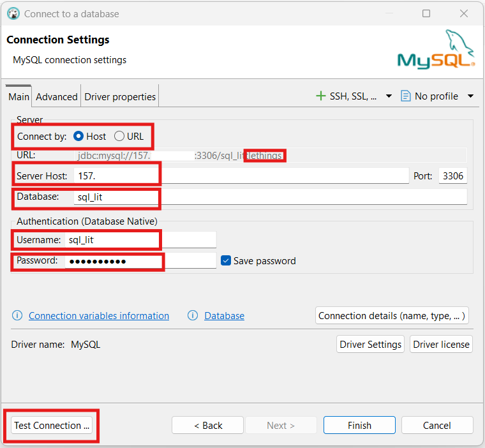Click the No profile label
This screenshot has width=485, height=448.
pos(436,96)
